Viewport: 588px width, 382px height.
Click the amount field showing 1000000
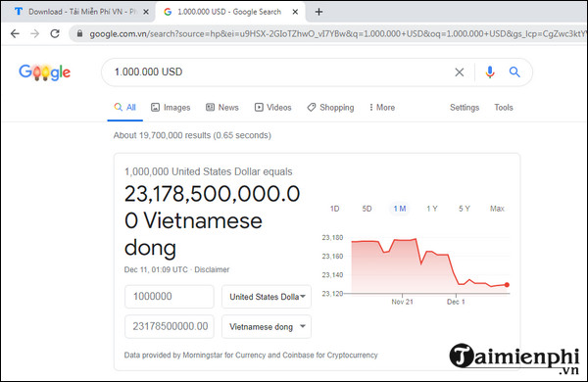click(170, 297)
